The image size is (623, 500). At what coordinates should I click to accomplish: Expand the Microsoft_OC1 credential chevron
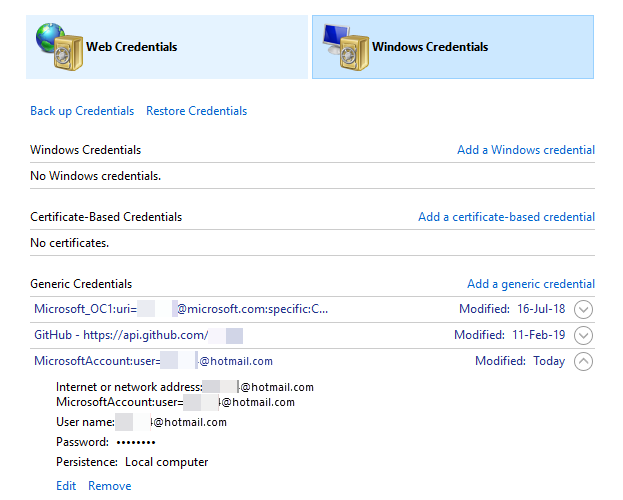tap(583, 310)
